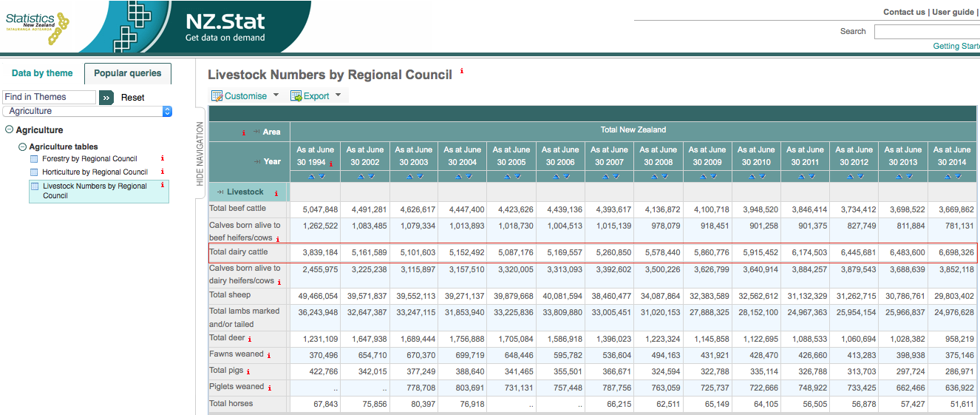Sort the 2014 column ascending
Image resolution: width=980 pixels, height=415 pixels.
click(x=947, y=176)
